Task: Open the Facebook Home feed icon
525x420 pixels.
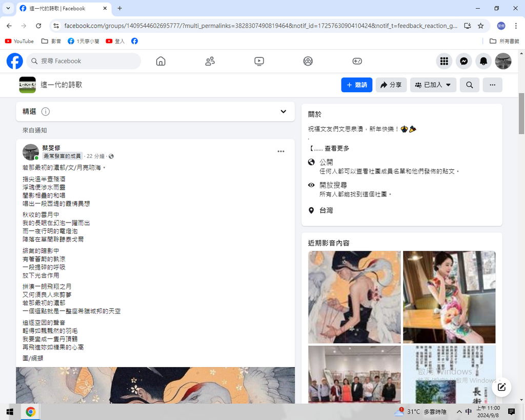Action: point(160,61)
